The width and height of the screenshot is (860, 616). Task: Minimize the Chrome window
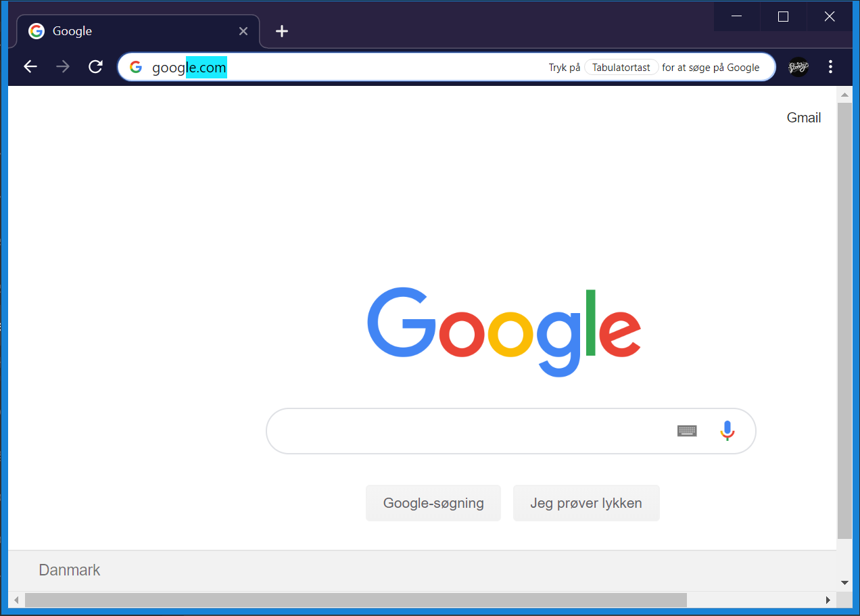pyautogui.click(x=737, y=16)
